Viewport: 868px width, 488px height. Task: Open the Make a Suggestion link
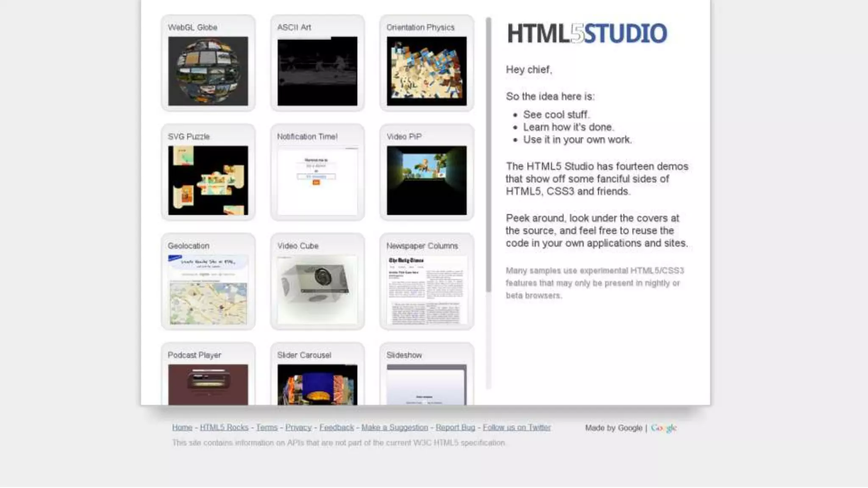pyautogui.click(x=394, y=427)
